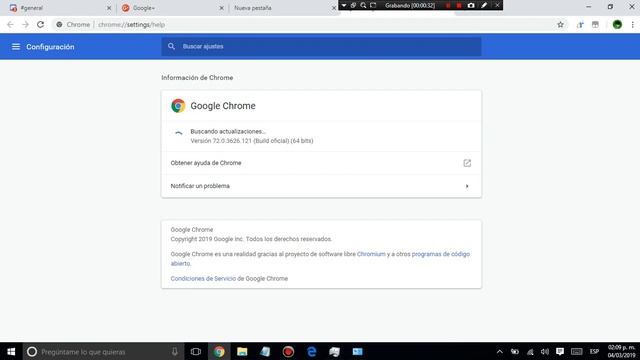The height and width of the screenshot is (360, 640).
Task: Click the Chrome taskbar icon
Action: [219, 351]
